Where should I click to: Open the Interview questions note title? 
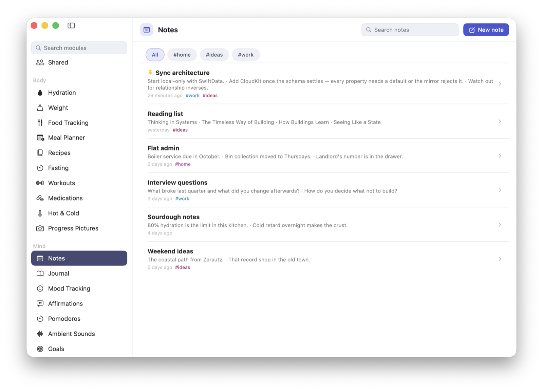click(x=177, y=183)
